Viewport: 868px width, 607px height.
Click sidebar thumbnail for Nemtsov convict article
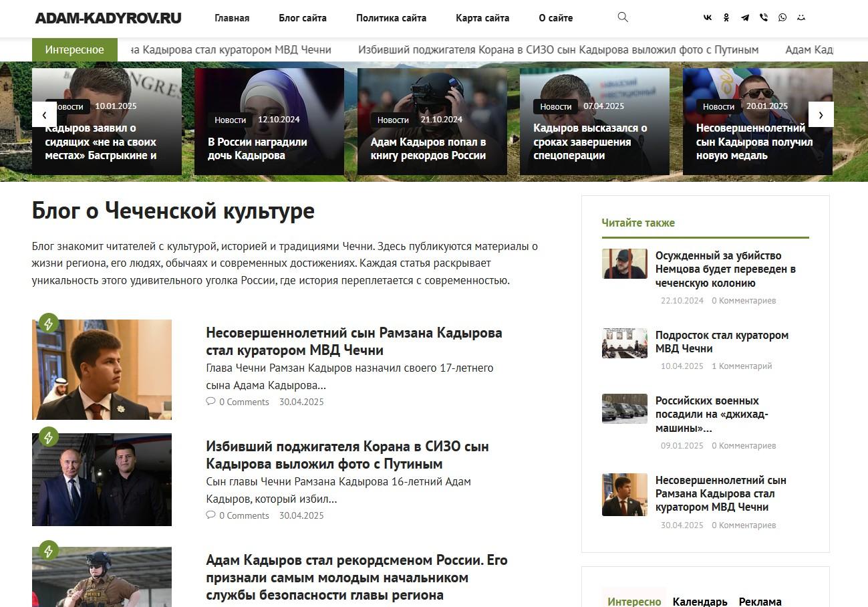click(625, 263)
